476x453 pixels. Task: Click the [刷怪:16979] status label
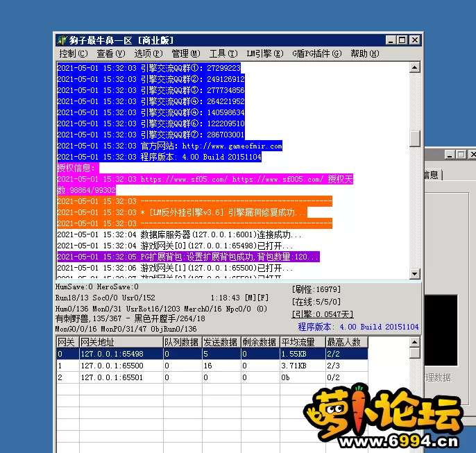click(x=316, y=289)
